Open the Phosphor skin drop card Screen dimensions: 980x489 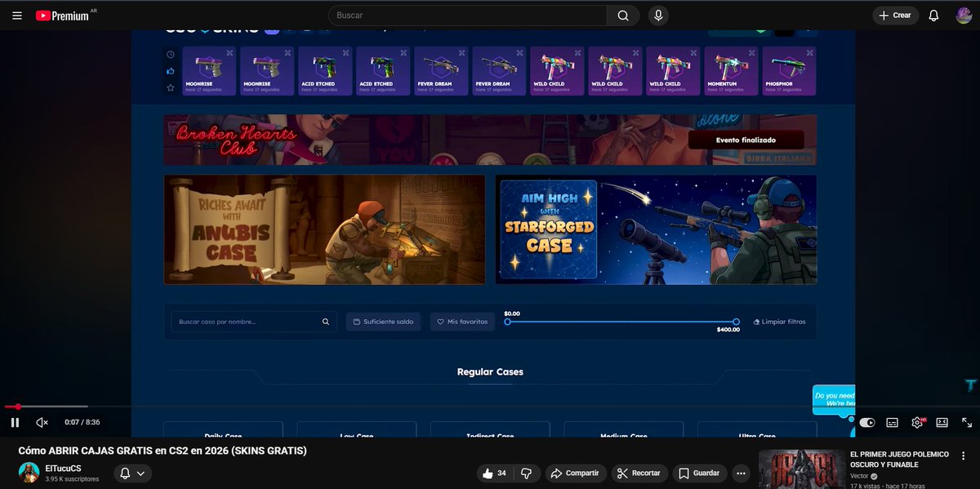pos(790,71)
